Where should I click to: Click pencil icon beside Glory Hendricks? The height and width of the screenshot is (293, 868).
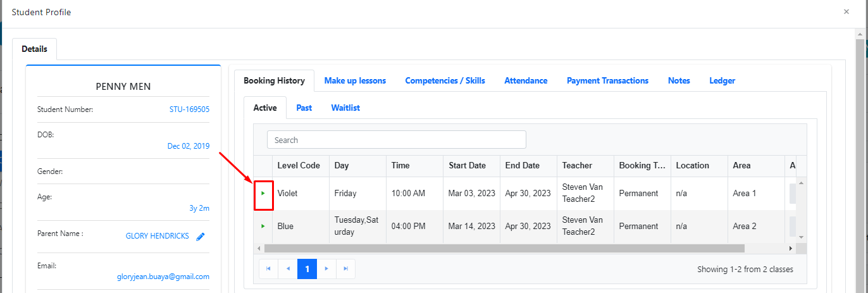coord(201,237)
